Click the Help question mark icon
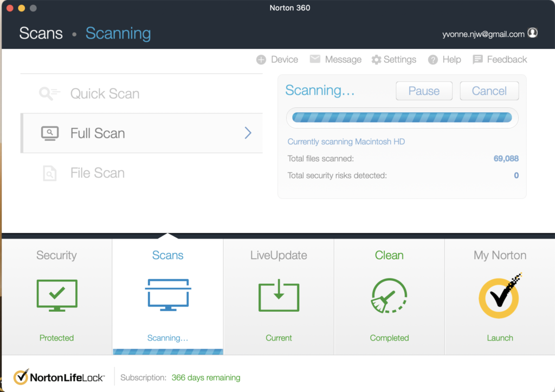The height and width of the screenshot is (392, 555). 433,60
